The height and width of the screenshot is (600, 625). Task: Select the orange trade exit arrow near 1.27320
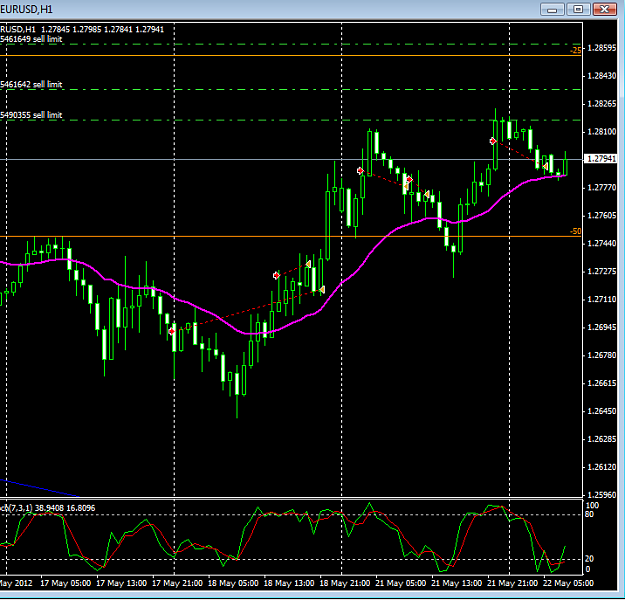[x=308, y=264]
